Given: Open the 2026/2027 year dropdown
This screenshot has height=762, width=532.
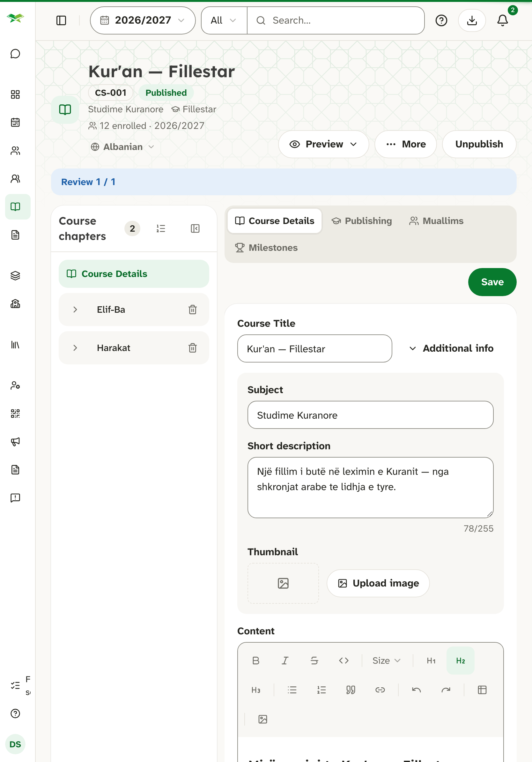Looking at the screenshot, I should pyautogui.click(x=143, y=20).
